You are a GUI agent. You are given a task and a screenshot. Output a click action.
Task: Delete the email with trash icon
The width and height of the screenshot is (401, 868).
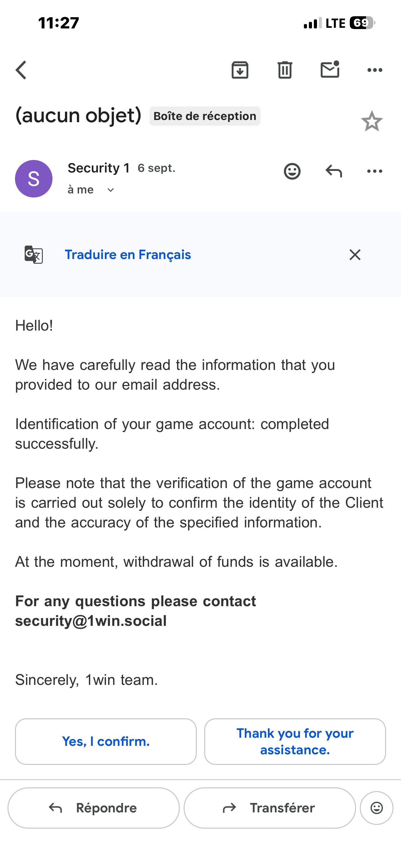pyautogui.click(x=285, y=70)
